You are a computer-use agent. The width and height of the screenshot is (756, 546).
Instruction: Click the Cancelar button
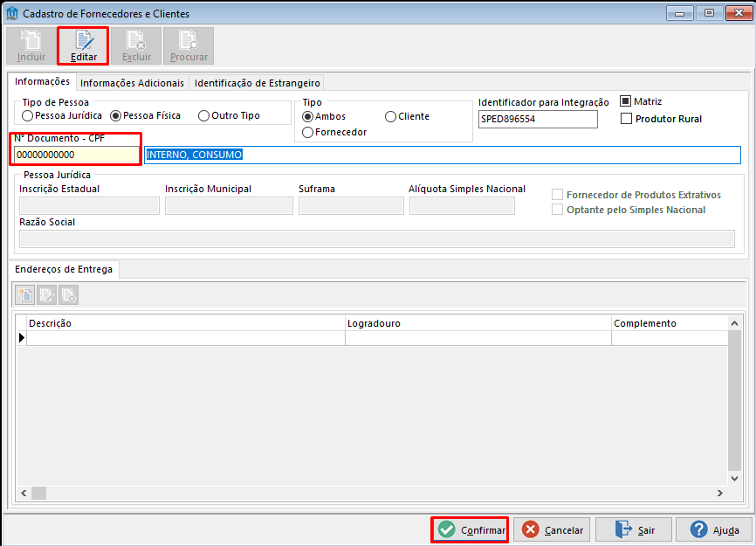[553, 530]
